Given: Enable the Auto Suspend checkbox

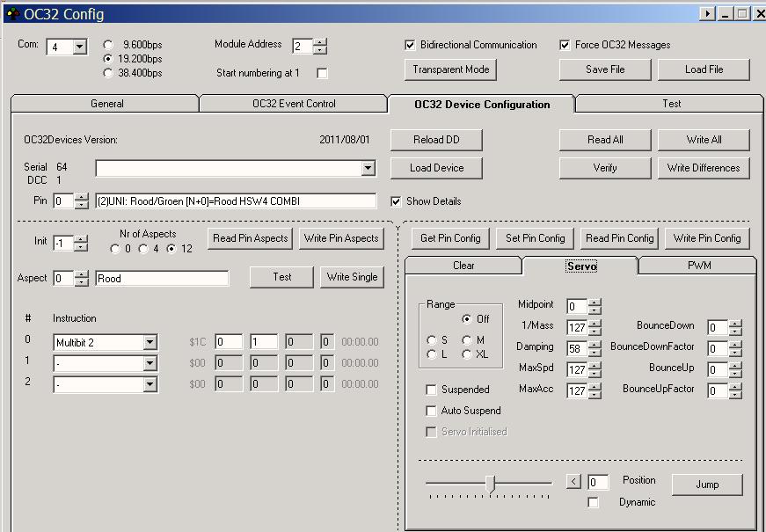Looking at the screenshot, I should (x=431, y=411).
